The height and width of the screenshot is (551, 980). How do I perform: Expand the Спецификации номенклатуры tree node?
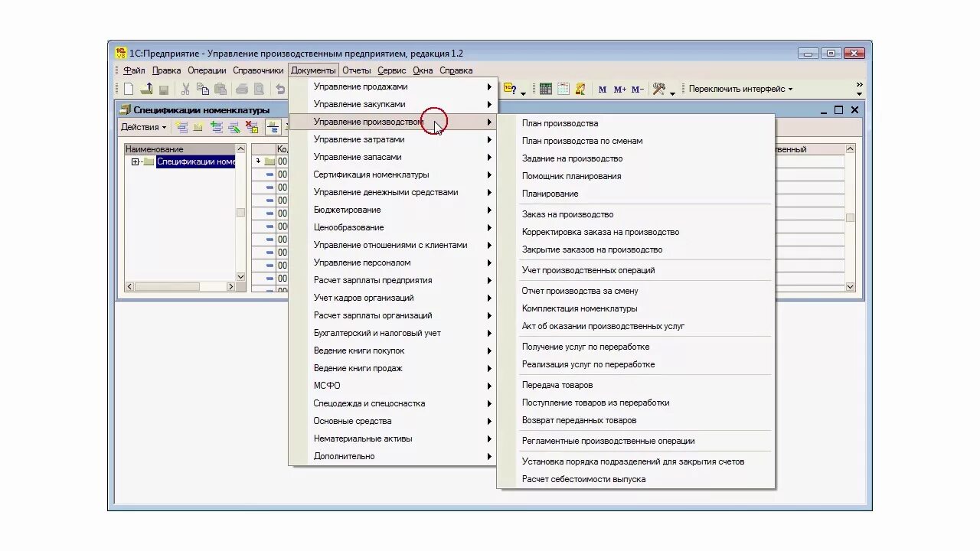(x=135, y=161)
